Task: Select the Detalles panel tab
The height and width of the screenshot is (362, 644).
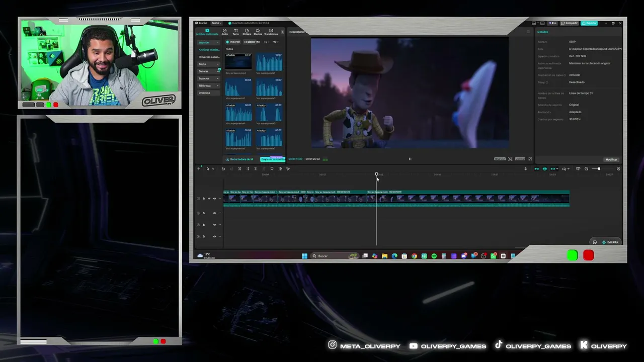Action: click(x=543, y=32)
